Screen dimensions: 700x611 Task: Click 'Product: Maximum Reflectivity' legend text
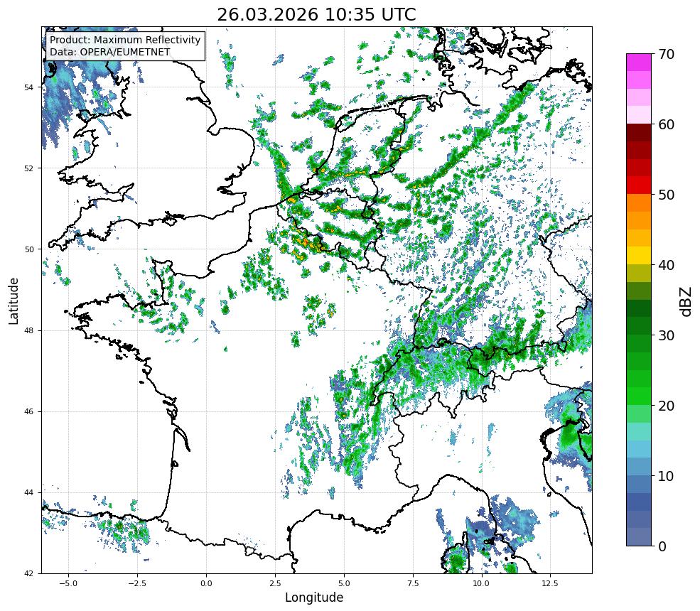(x=125, y=40)
